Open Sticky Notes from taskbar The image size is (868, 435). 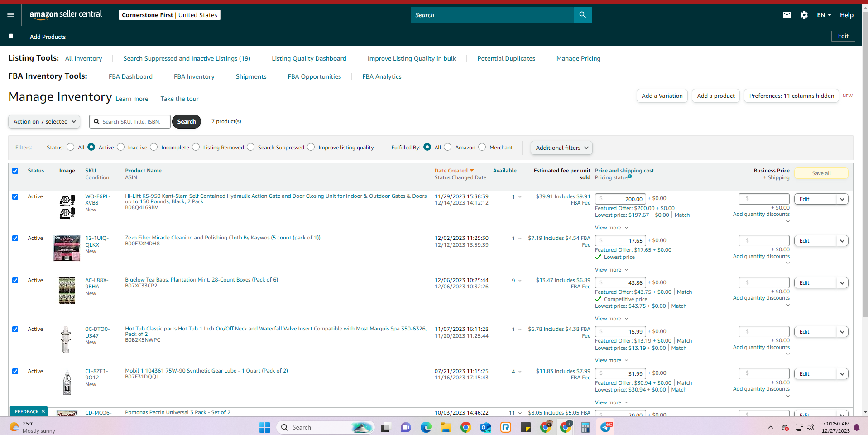pyautogui.click(x=526, y=427)
